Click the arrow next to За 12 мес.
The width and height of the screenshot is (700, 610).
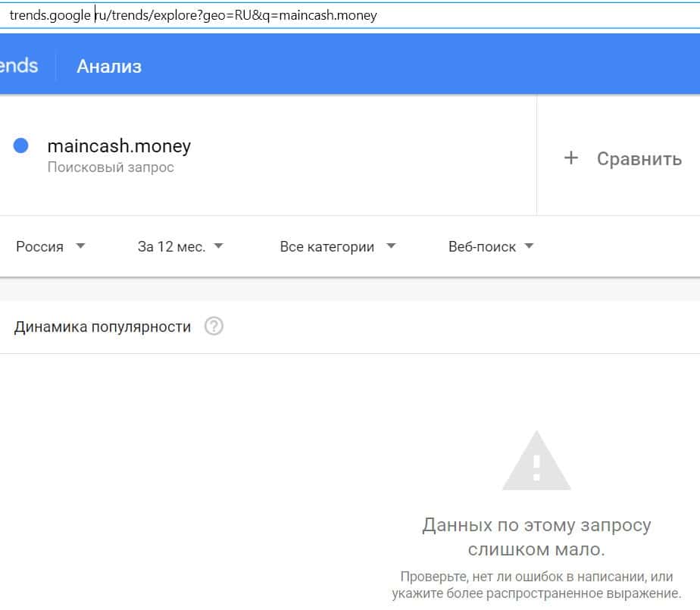coord(218,246)
